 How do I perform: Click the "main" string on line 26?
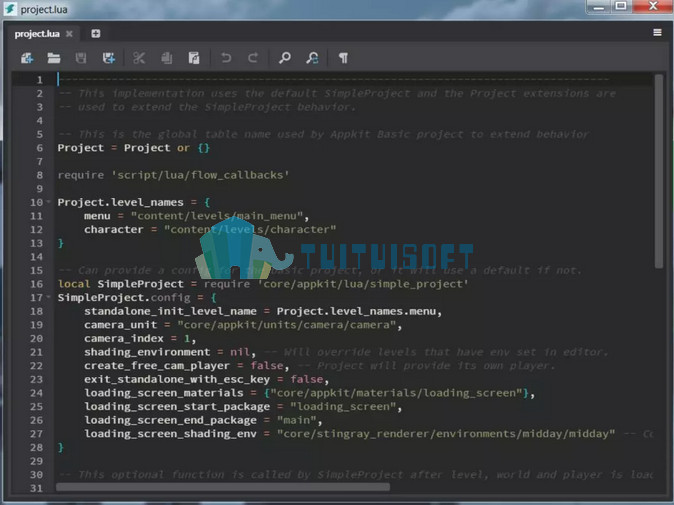point(296,420)
